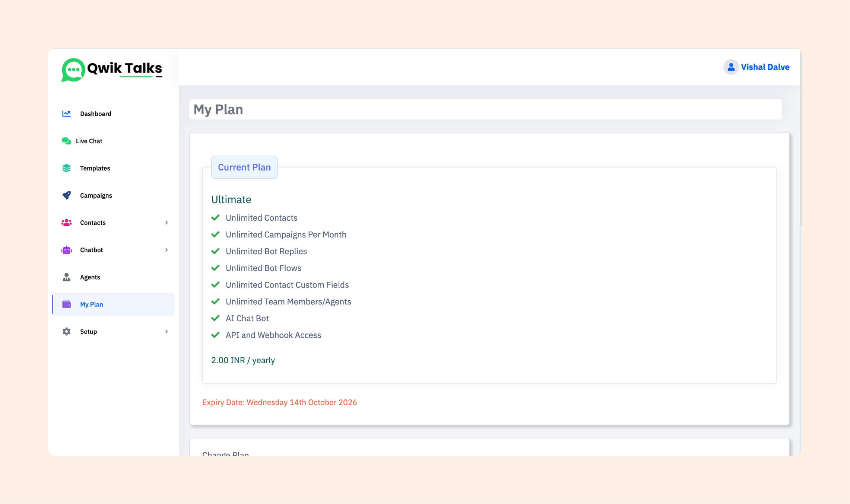Open the Templates menu item

coord(95,168)
